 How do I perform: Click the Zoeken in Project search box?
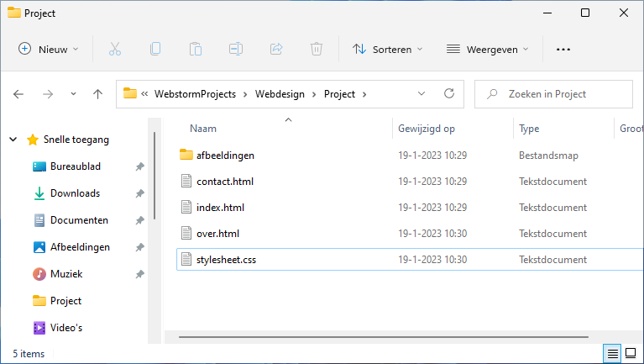(x=553, y=94)
